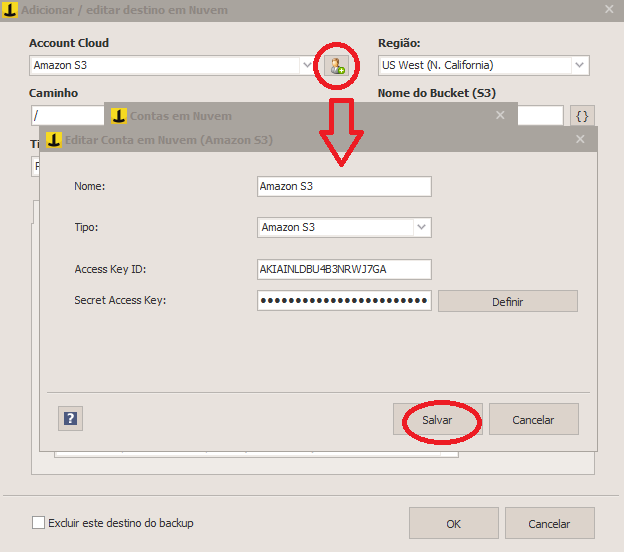
Task: Click the Tipo: label
Action: click(86, 227)
